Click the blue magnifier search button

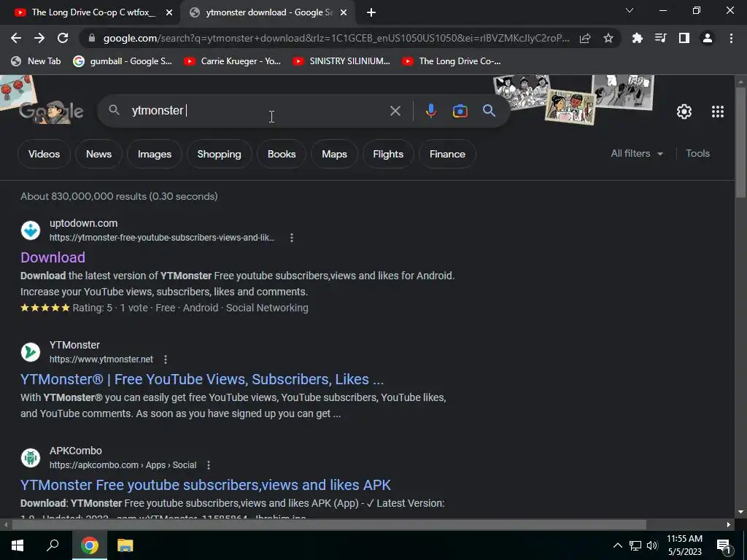click(x=489, y=111)
